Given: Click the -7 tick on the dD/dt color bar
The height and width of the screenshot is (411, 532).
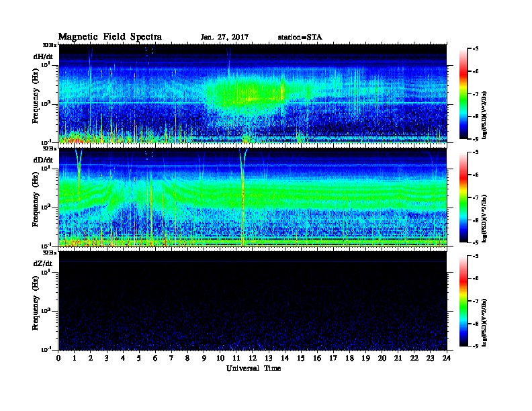Looking at the screenshot, I should (x=476, y=197).
